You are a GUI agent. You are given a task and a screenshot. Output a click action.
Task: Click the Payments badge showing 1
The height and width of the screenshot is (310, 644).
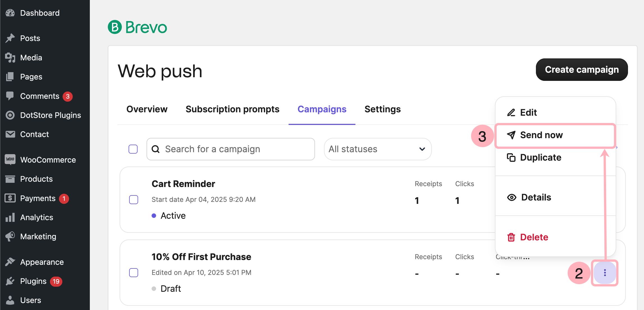point(64,199)
